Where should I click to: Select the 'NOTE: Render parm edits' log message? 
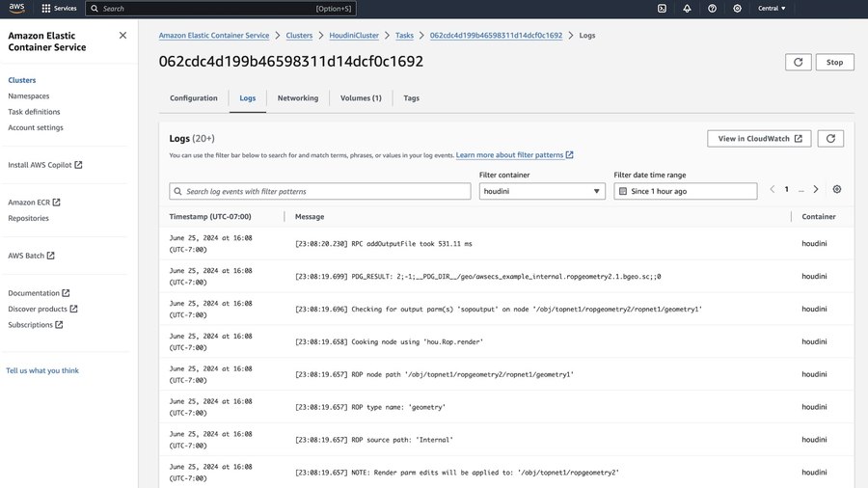click(x=457, y=473)
